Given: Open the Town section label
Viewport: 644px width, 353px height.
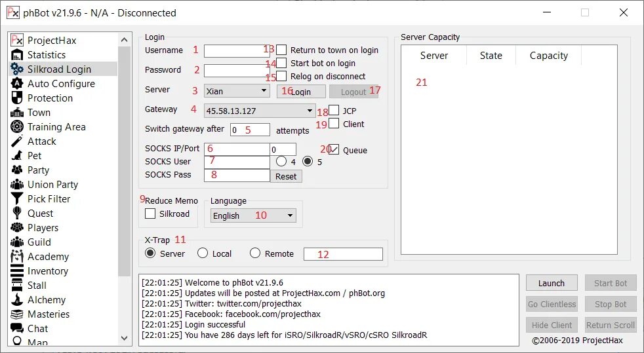Looking at the screenshot, I should click(x=39, y=113).
